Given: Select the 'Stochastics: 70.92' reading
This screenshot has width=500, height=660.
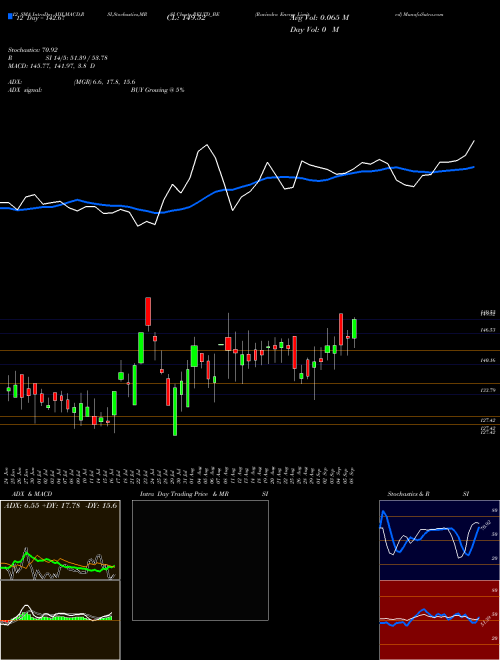Looking at the screenshot, I should [32, 50].
